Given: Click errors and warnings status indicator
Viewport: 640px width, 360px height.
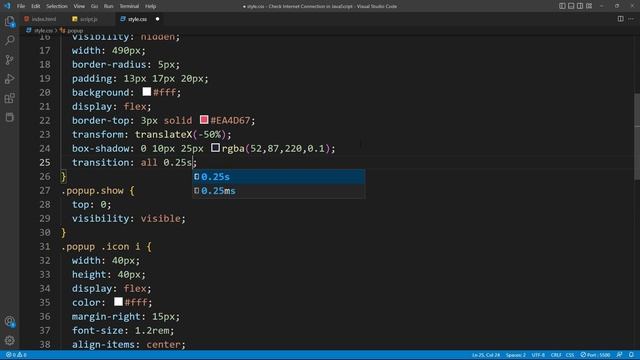Looking at the screenshot, I should point(16,355).
